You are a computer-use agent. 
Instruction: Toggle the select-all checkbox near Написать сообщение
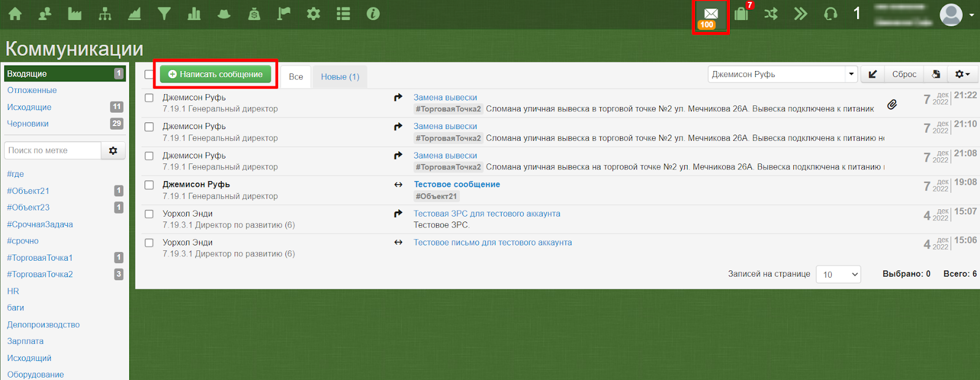[x=149, y=74]
